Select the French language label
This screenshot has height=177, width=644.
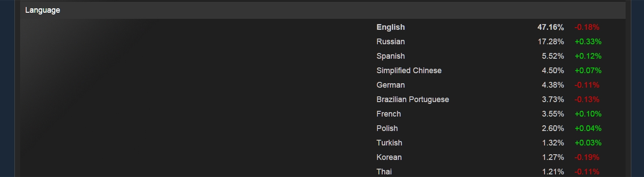click(x=388, y=114)
